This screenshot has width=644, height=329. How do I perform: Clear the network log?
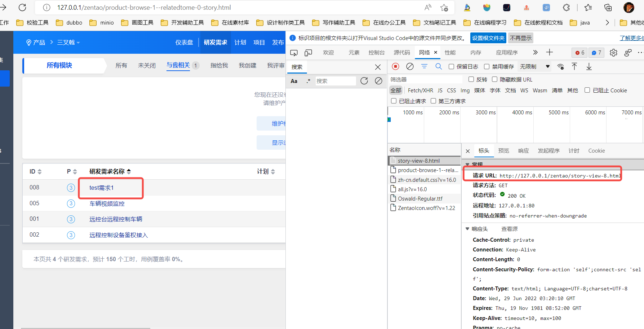[410, 66]
